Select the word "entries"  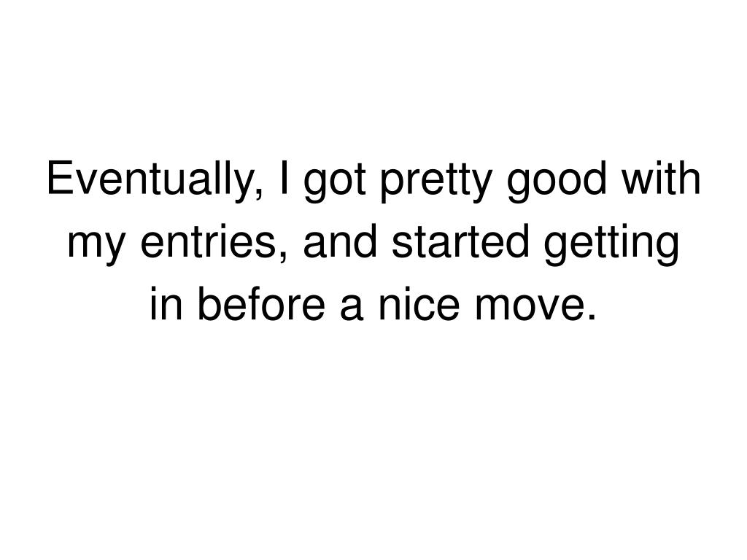(x=209, y=241)
